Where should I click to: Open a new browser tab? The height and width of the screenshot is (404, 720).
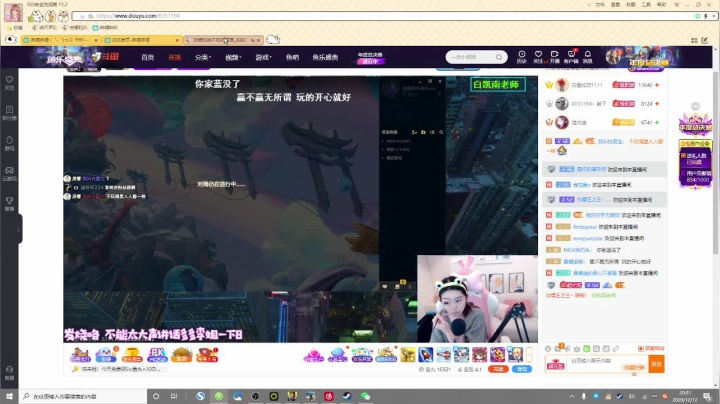[x=273, y=39]
